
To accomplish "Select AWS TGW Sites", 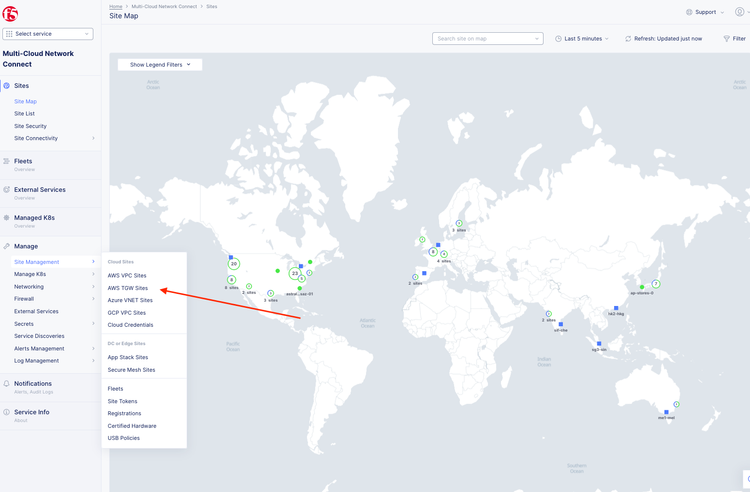I will click(128, 288).
